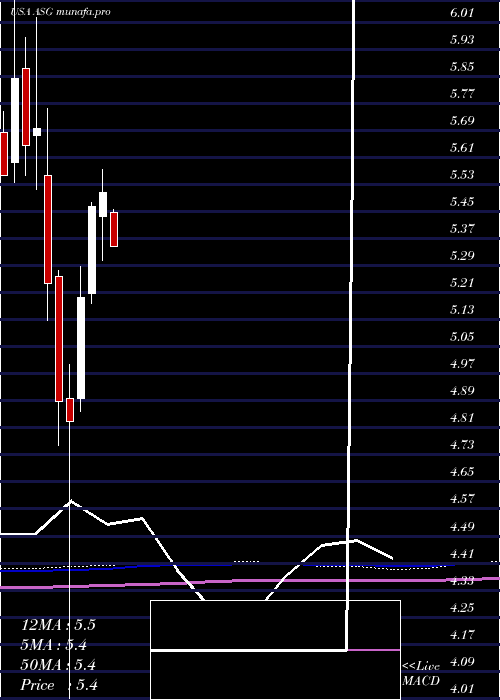
Task: Click the <<Live MACD label
Action: coord(421,673)
